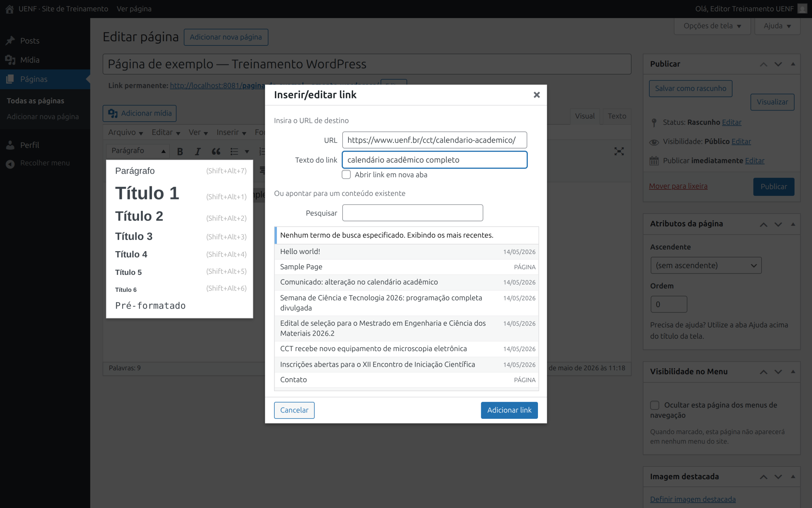812x508 pixels.
Task: Check Ocultar esta página dos menus
Action: [x=655, y=405]
